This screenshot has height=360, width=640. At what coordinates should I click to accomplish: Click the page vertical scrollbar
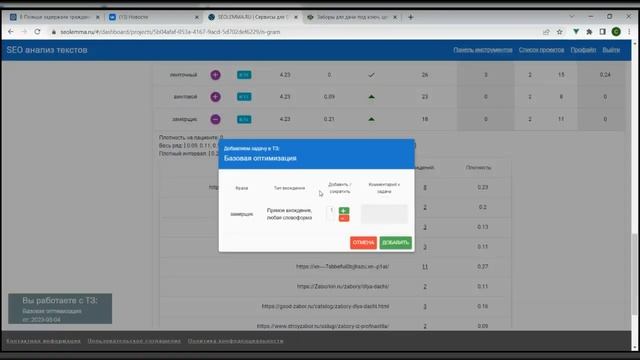coord(635,273)
